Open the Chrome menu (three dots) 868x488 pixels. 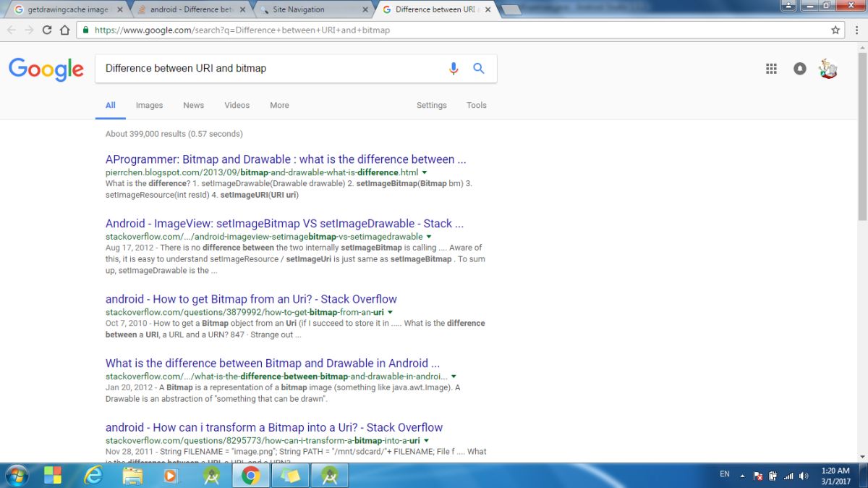click(856, 30)
